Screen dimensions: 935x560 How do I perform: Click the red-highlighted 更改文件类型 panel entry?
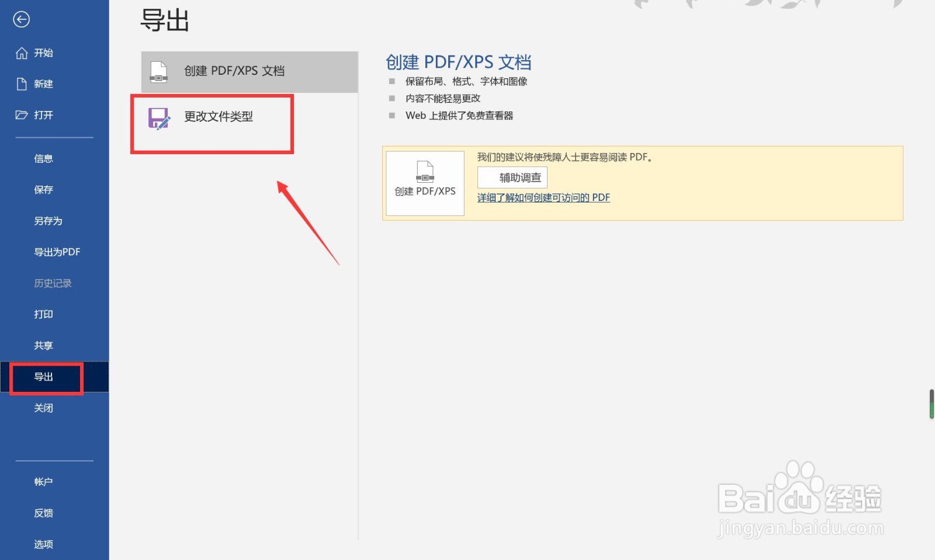pyautogui.click(x=212, y=123)
